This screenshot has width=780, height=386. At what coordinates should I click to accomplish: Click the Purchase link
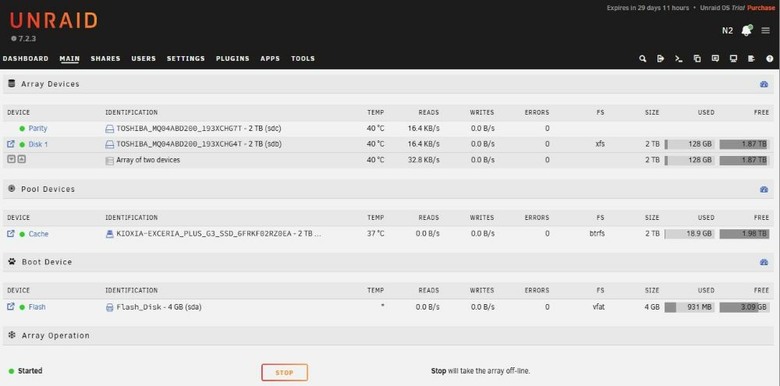point(761,8)
